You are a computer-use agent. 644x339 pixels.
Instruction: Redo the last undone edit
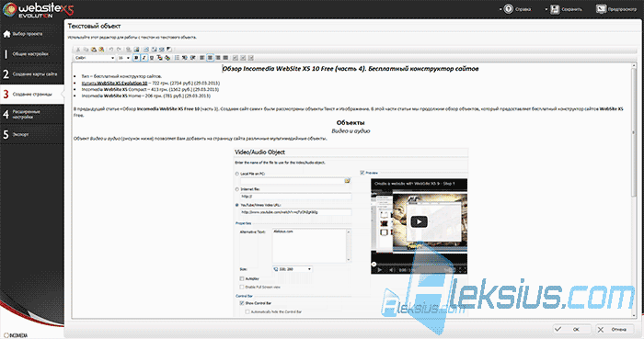[x=119, y=50]
